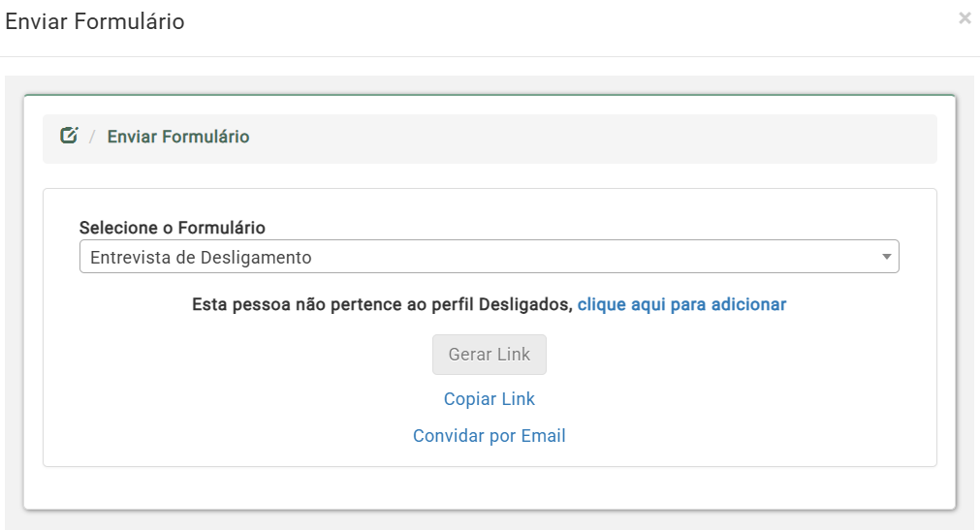Image resolution: width=980 pixels, height=530 pixels.
Task: Click the Gerar Link button
Action: click(490, 355)
